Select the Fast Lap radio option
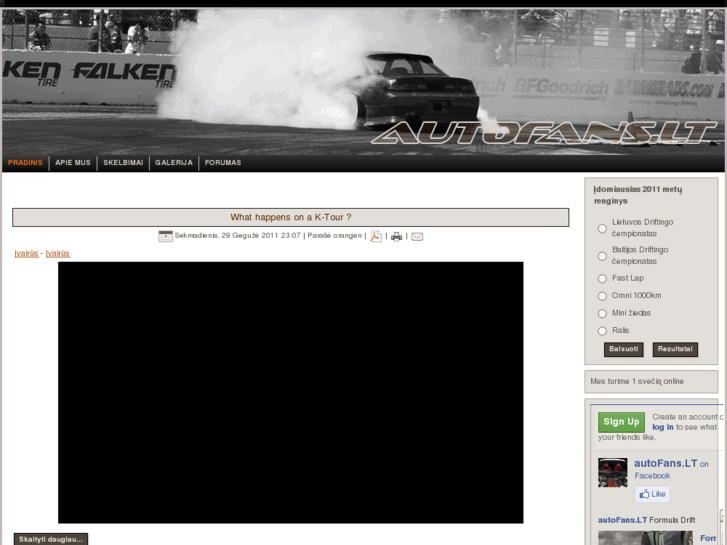The image size is (727, 545). (602, 278)
